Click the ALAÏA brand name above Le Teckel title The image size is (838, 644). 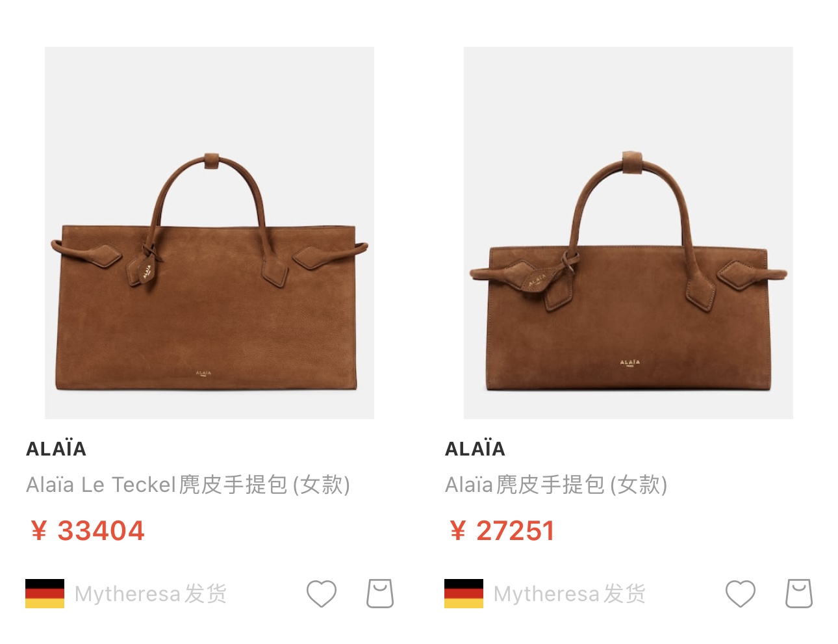click(x=56, y=448)
